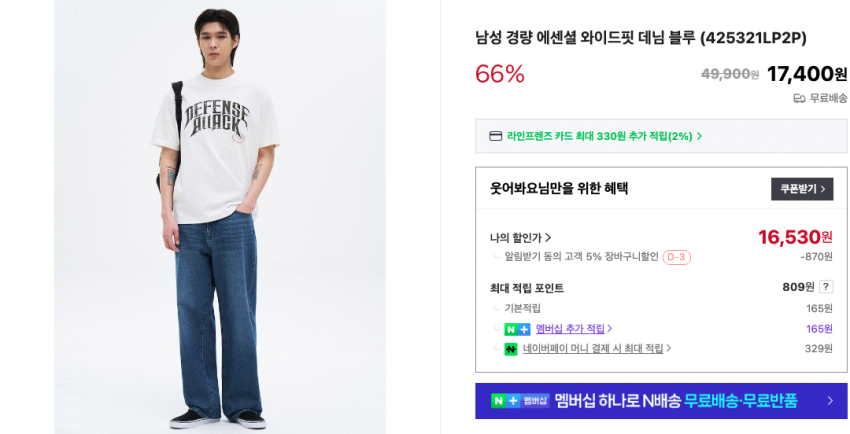Click the question mark help icon beside 809원
The width and height of the screenshot is (850, 434).
pyautogui.click(x=825, y=287)
